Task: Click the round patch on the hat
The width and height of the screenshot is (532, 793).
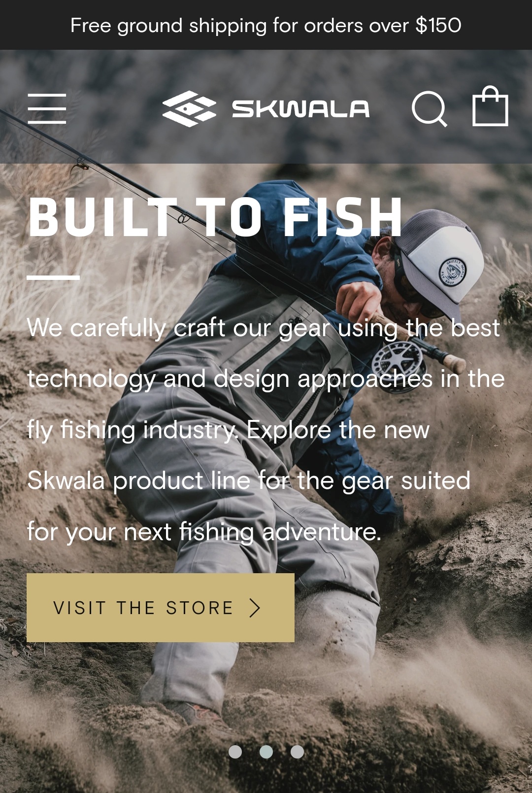Action: click(x=453, y=272)
